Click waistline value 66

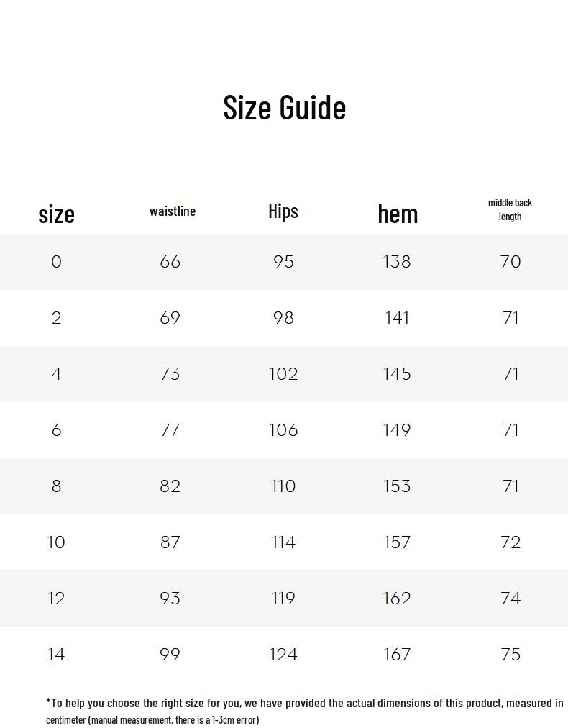(x=170, y=262)
